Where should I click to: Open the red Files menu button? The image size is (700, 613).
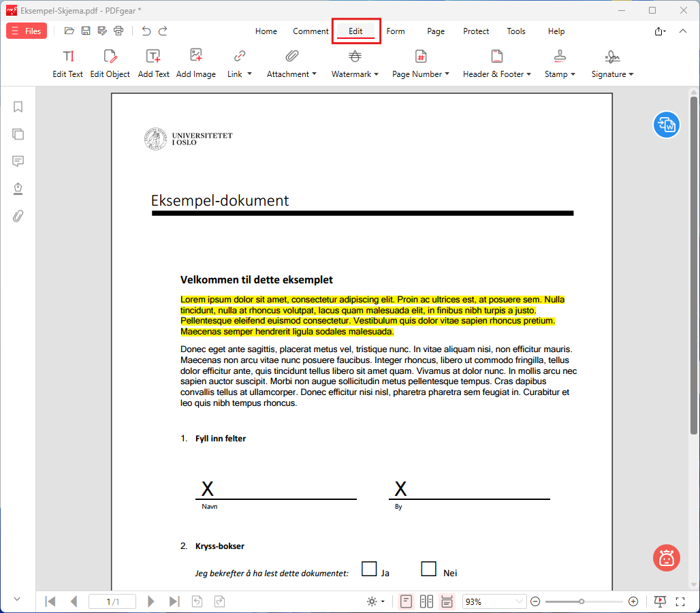tap(27, 31)
